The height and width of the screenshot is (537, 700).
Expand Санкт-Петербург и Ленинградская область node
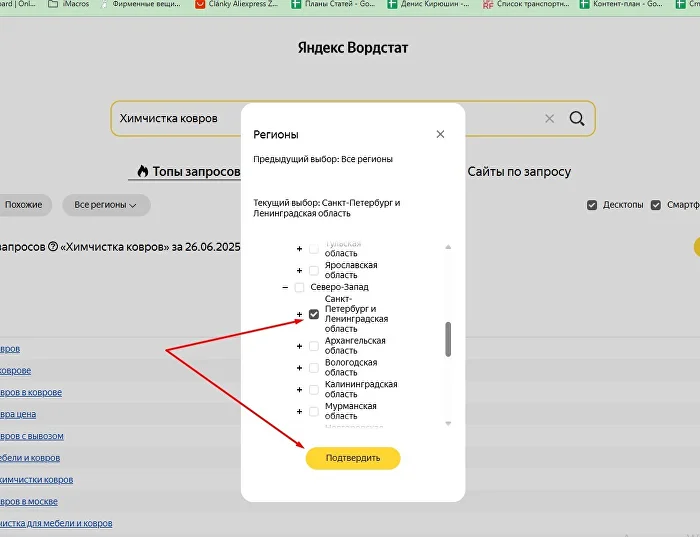(300, 314)
